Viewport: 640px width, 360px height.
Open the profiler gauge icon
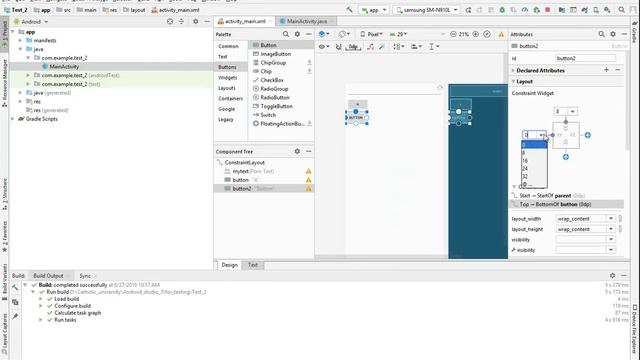525,10
